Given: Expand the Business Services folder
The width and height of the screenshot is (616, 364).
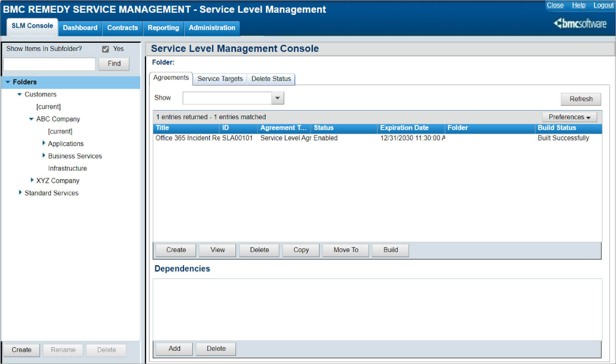Looking at the screenshot, I should (x=43, y=156).
